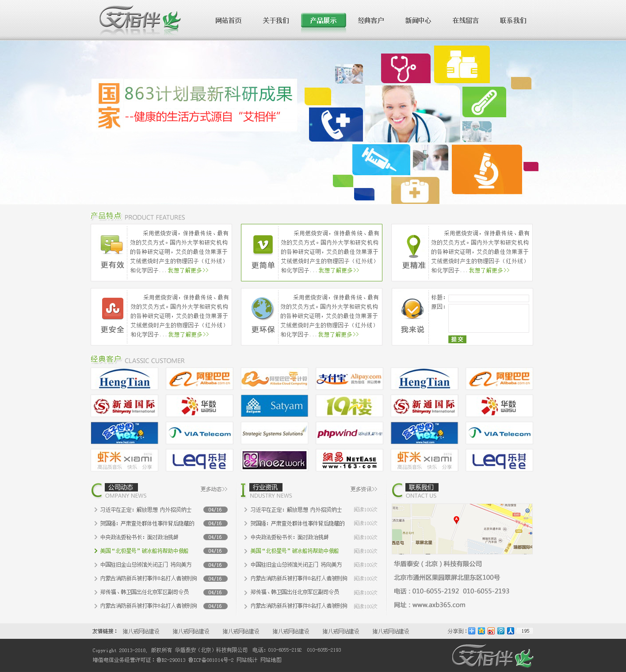Select the green thermometer tile

point(484,102)
